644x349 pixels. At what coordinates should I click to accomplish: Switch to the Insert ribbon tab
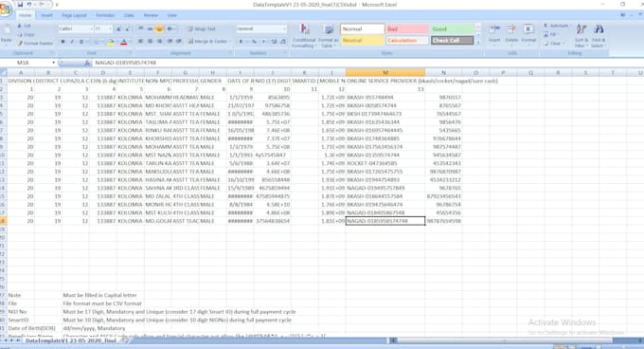pyautogui.click(x=46, y=15)
